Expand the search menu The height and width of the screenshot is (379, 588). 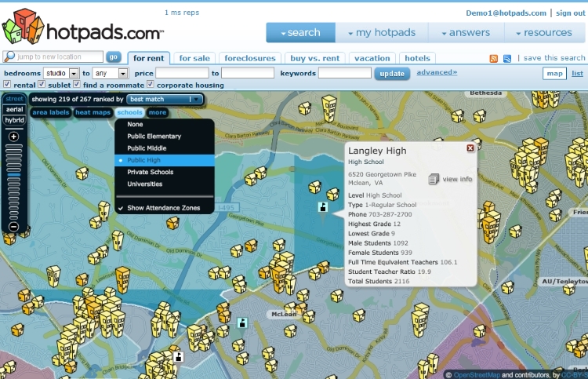tap(301, 33)
